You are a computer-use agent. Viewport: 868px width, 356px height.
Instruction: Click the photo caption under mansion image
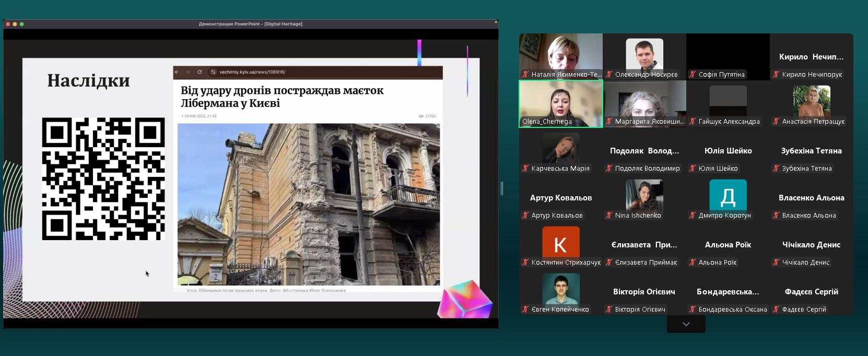tap(266, 290)
